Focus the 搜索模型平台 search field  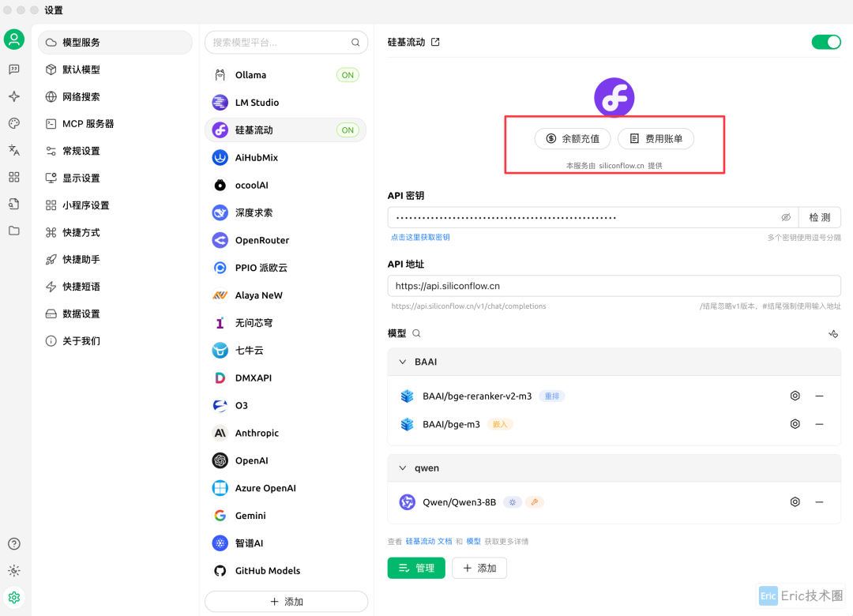coord(286,43)
